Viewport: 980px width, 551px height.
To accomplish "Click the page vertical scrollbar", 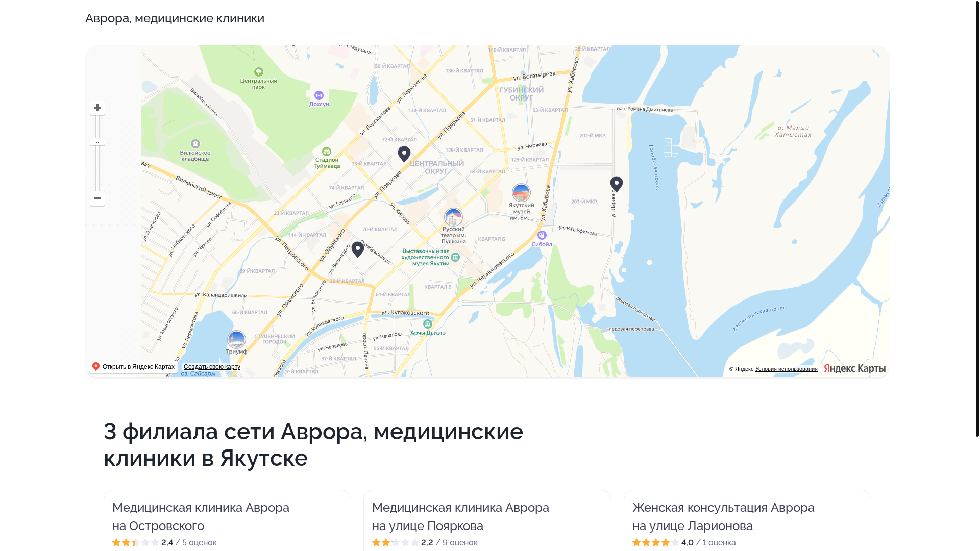I will pos(977,218).
